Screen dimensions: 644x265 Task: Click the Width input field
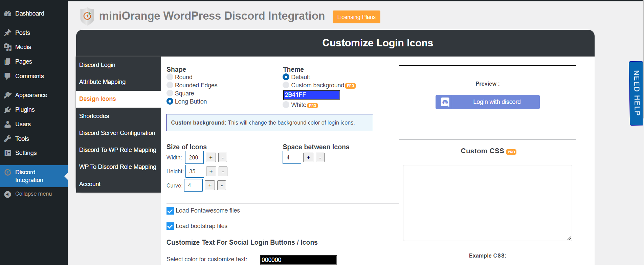click(x=194, y=157)
